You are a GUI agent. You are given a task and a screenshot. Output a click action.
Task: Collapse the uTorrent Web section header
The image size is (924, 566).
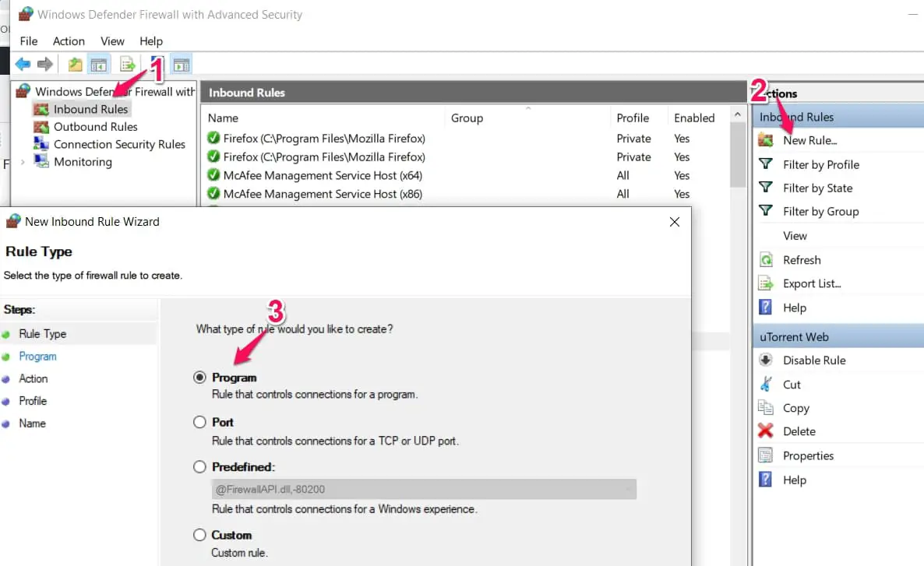click(838, 337)
